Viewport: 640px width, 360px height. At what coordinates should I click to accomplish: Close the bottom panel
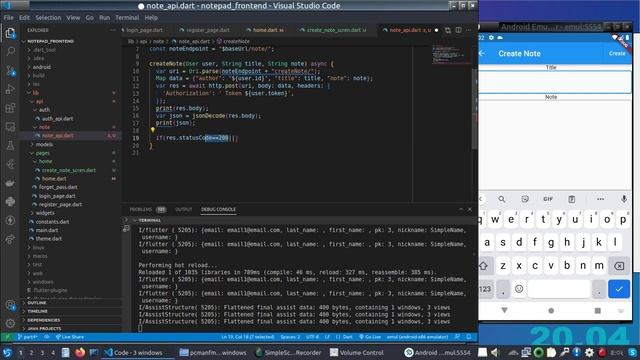coord(470,209)
